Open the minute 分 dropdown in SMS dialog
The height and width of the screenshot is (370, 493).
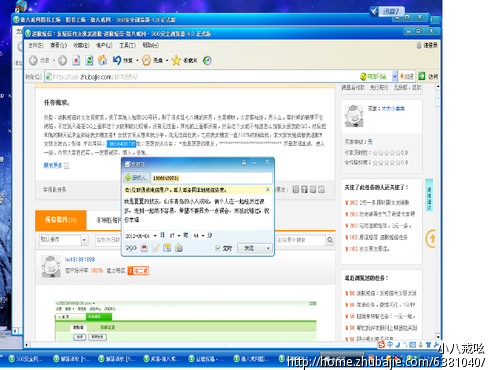point(203,236)
